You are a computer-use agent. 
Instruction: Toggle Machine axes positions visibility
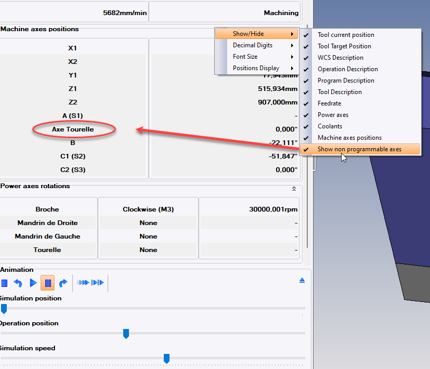(361, 138)
